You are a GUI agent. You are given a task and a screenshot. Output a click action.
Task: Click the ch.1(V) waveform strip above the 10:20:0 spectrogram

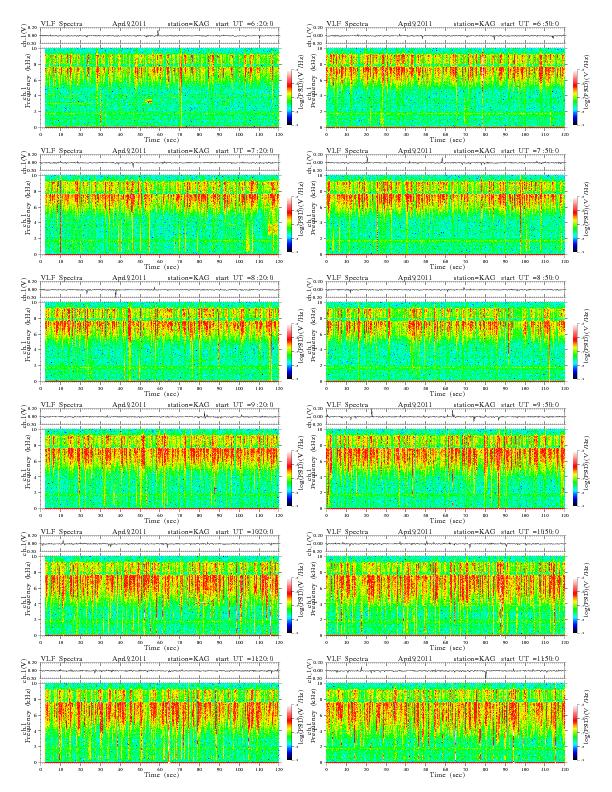[160, 544]
